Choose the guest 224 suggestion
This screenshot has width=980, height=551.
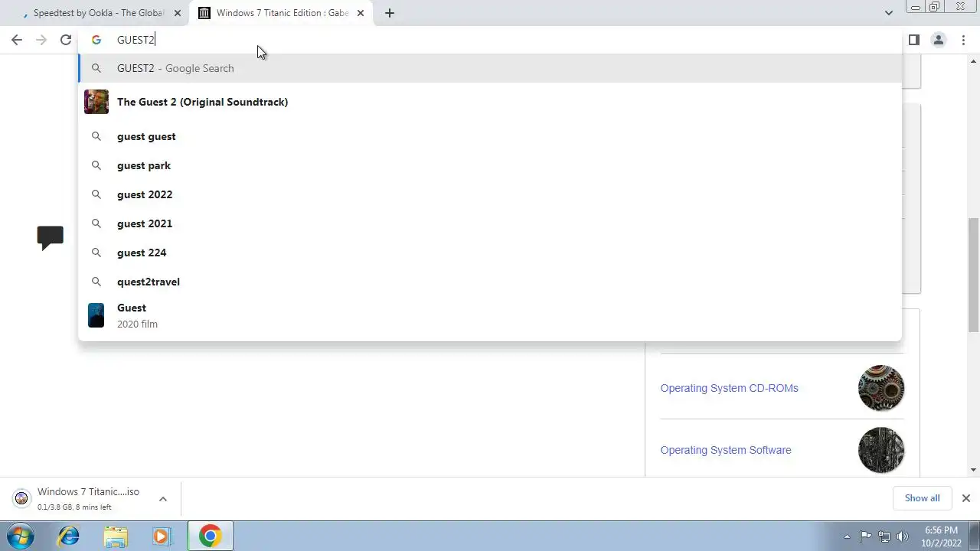coord(490,253)
